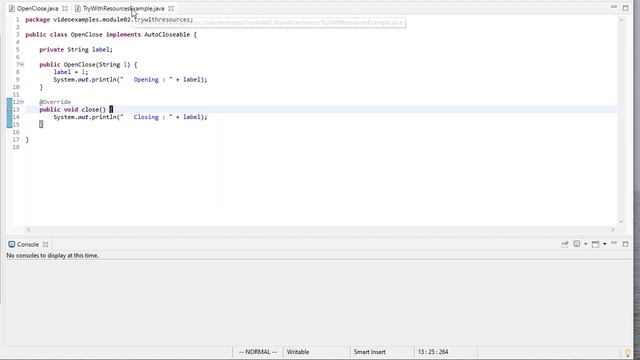
Task: Click the Java file icon on OpenClose.java tab
Action: click(x=12, y=8)
